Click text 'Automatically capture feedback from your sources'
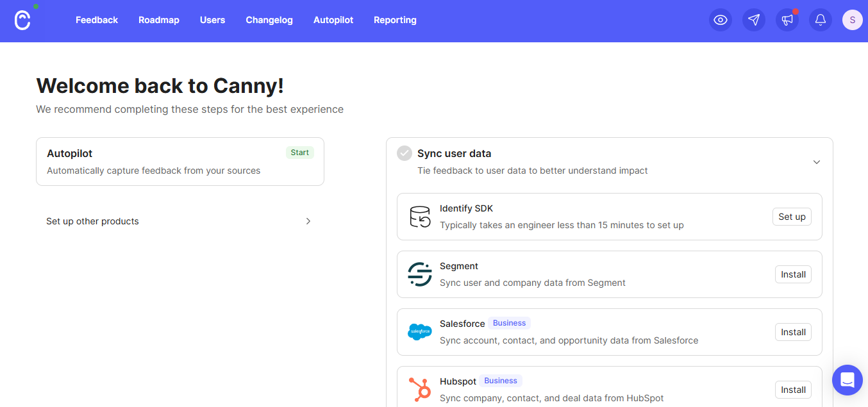 154,170
